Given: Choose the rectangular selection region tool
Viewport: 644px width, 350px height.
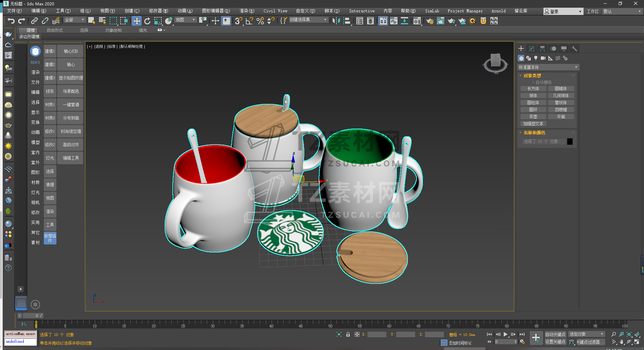Looking at the screenshot, I should point(113,21).
